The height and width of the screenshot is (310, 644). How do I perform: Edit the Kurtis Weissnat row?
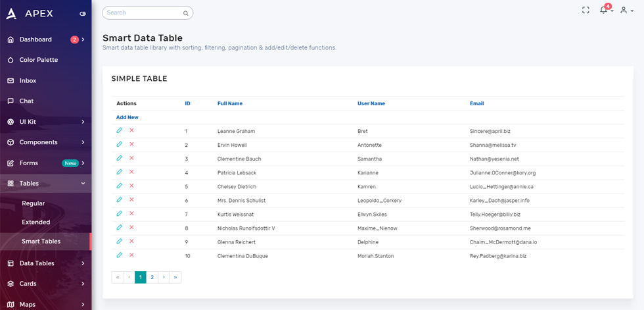pos(119,213)
